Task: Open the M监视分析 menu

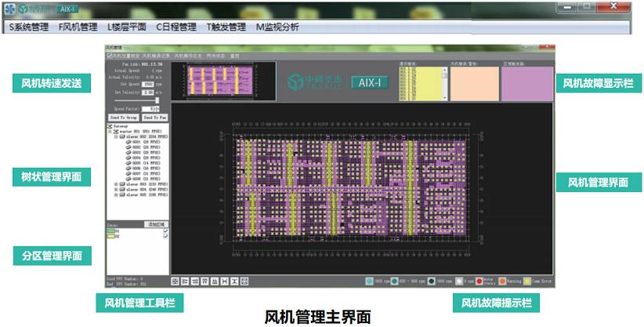Action: click(x=277, y=27)
